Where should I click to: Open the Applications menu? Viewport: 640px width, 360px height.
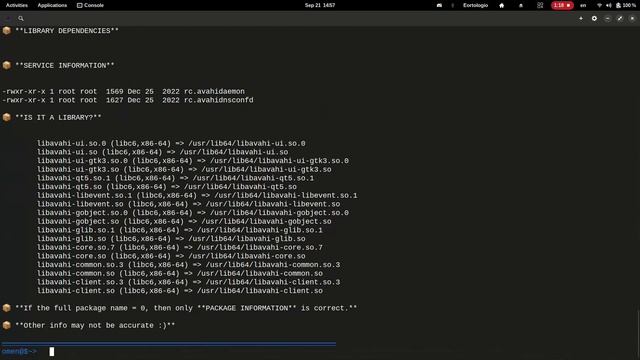click(x=52, y=5)
